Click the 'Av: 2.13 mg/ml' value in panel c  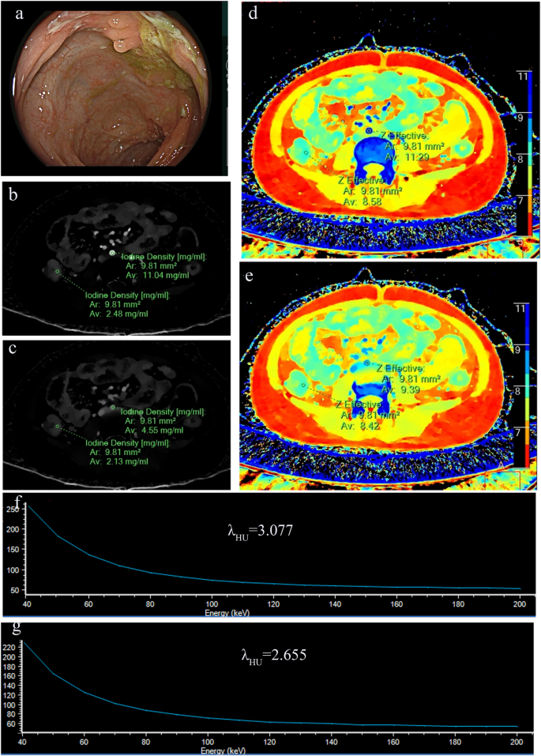pyautogui.click(x=119, y=461)
